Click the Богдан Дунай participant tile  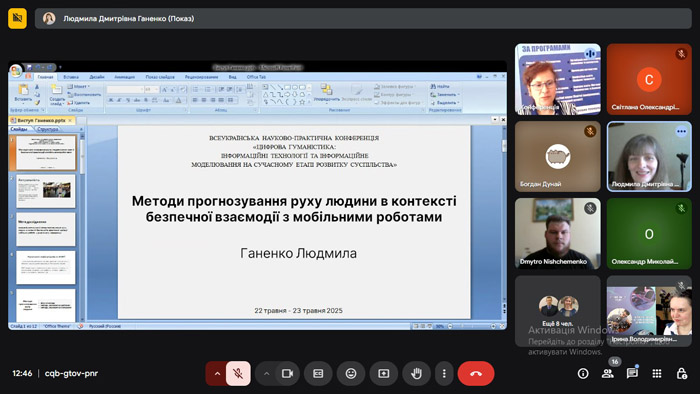tap(558, 157)
